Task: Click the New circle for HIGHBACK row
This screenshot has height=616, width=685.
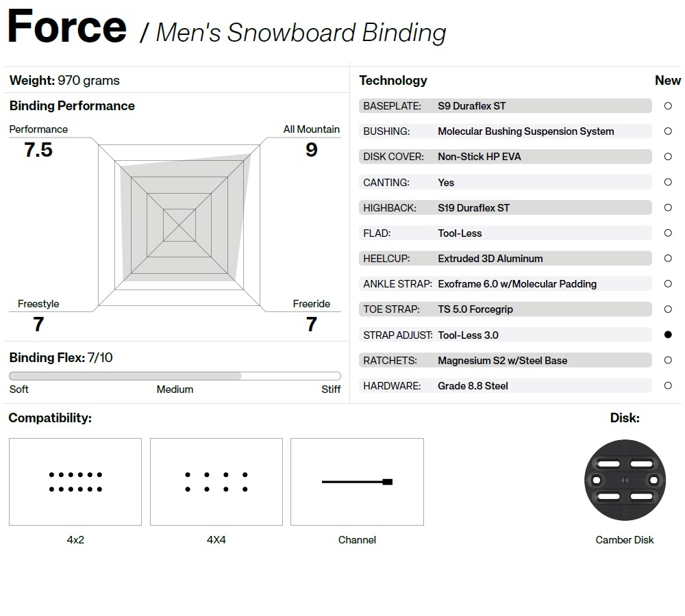Action: (668, 208)
